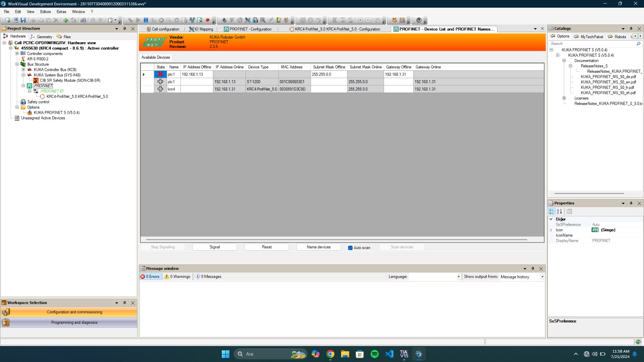This screenshot has height=362, width=644.
Task: Click the blue network topology toolbar icon
Action: pos(192,20)
